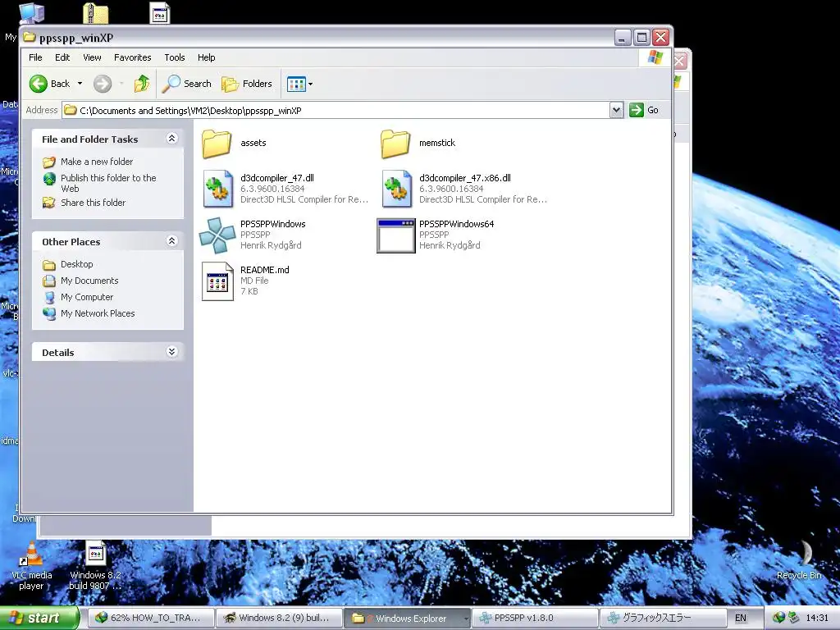Open the View menu
Viewport: 840px width, 630px height.
[x=92, y=57]
